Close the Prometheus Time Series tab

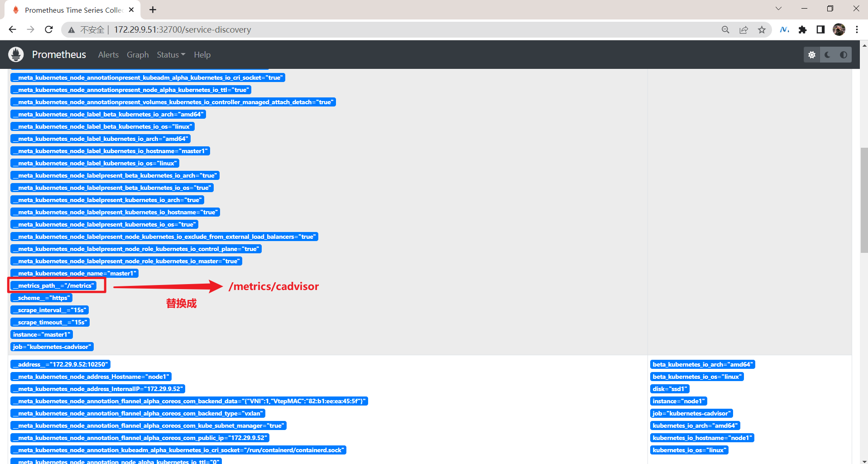coord(131,10)
